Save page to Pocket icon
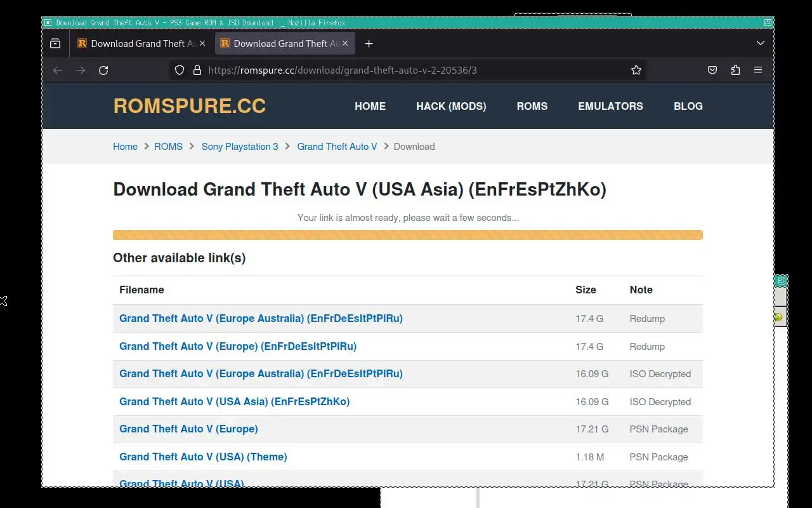This screenshot has height=508, width=812. (712, 70)
